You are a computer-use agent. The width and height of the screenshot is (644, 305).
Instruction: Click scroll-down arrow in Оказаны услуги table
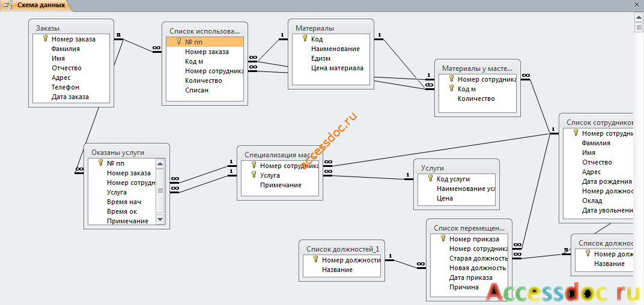(x=160, y=220)
